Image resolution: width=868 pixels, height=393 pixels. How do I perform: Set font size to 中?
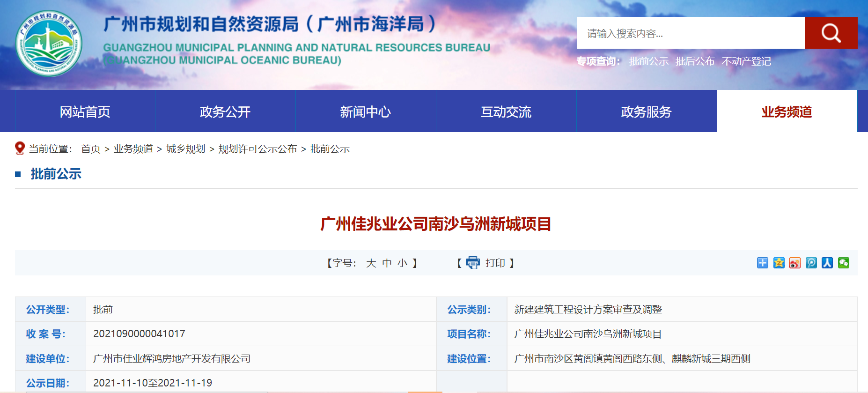coord(387,263)
